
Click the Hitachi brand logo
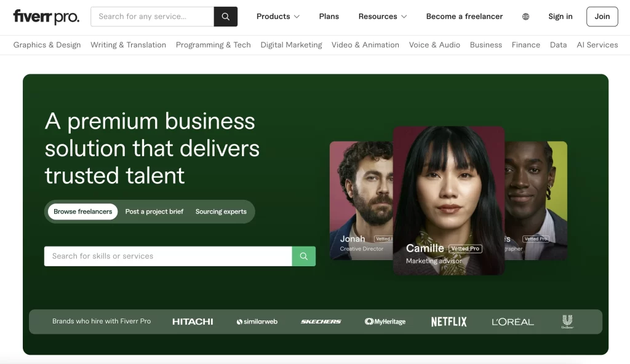pos(193,322)
